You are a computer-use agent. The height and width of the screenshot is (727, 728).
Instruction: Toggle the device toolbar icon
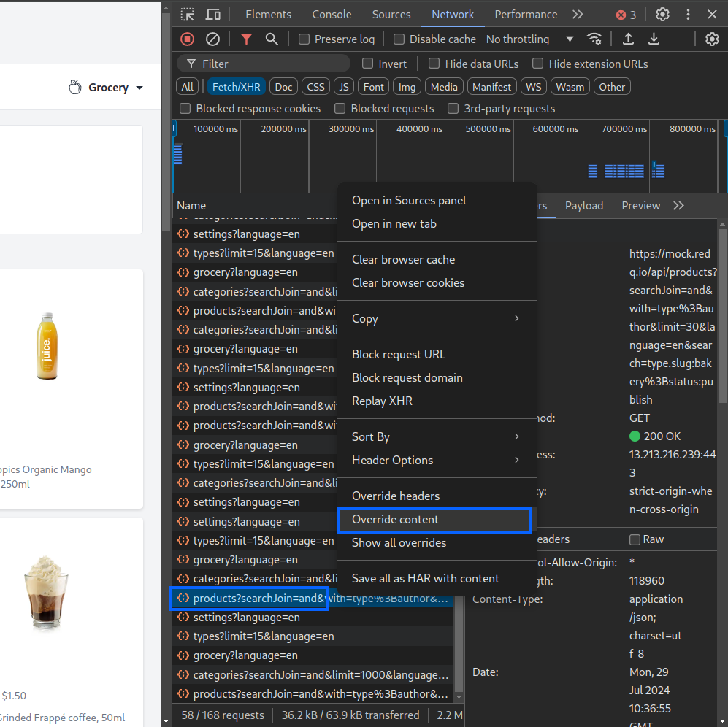(213, 15)
